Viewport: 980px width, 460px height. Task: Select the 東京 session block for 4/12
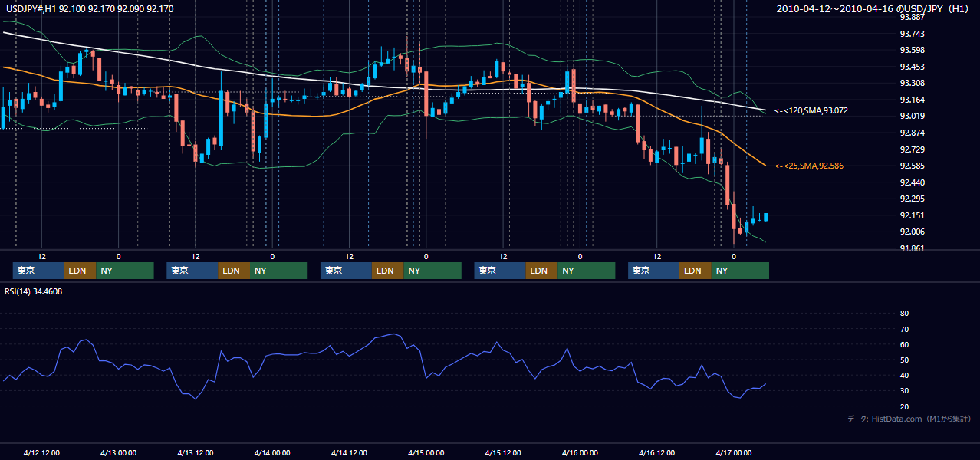(38, 271)
